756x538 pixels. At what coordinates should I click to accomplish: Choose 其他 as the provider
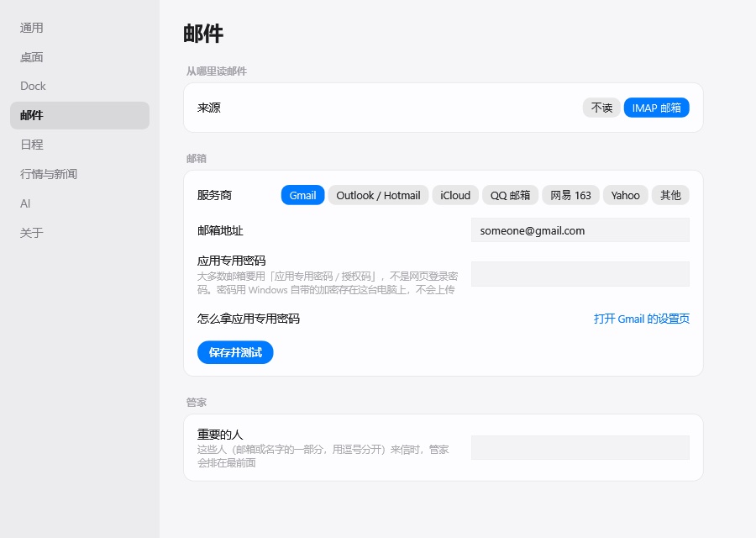pos(670,195)
